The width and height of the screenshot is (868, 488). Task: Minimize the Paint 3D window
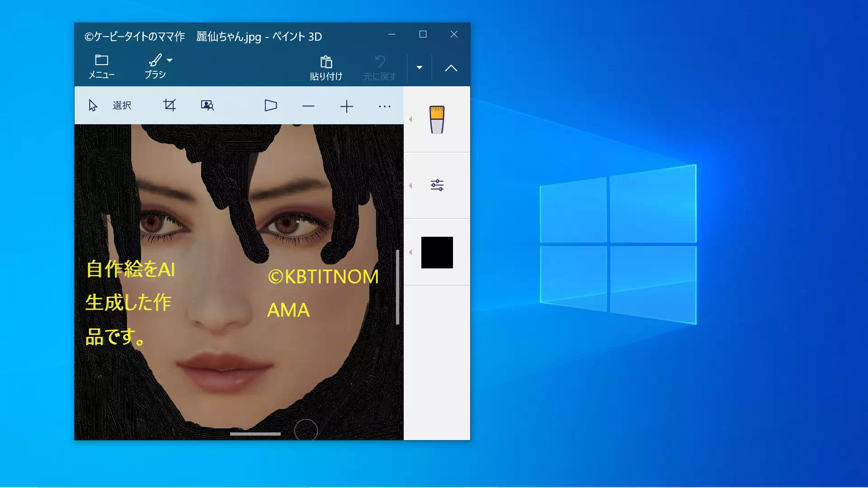(x=392, y=34)
